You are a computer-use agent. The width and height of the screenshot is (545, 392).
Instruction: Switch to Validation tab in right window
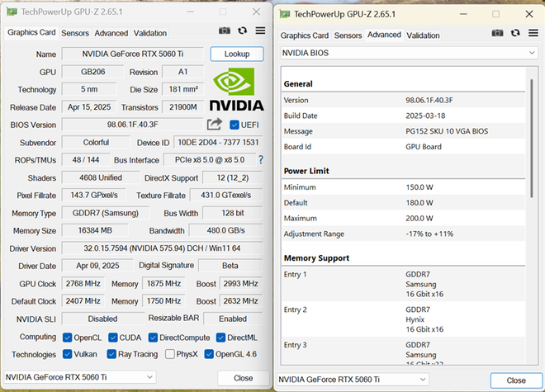pos(423,35)
